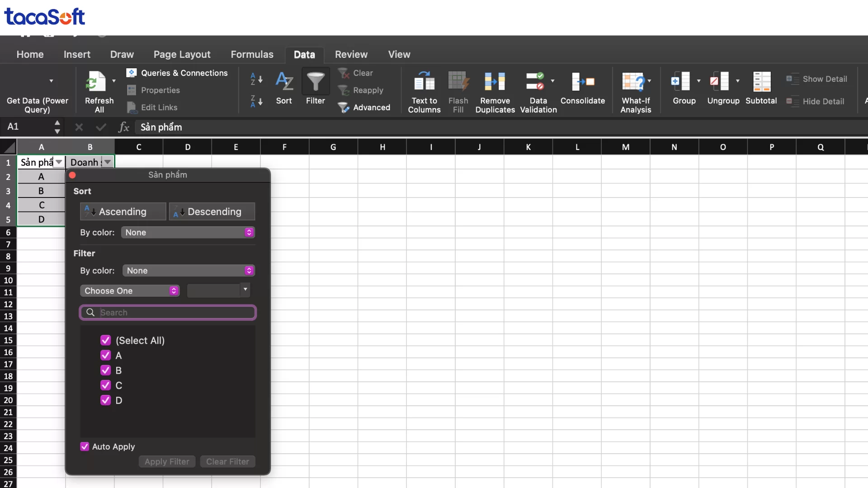The image size is (868, 488).
Task: Uncheck item C in filter list
Action: [x=105, y=385]
